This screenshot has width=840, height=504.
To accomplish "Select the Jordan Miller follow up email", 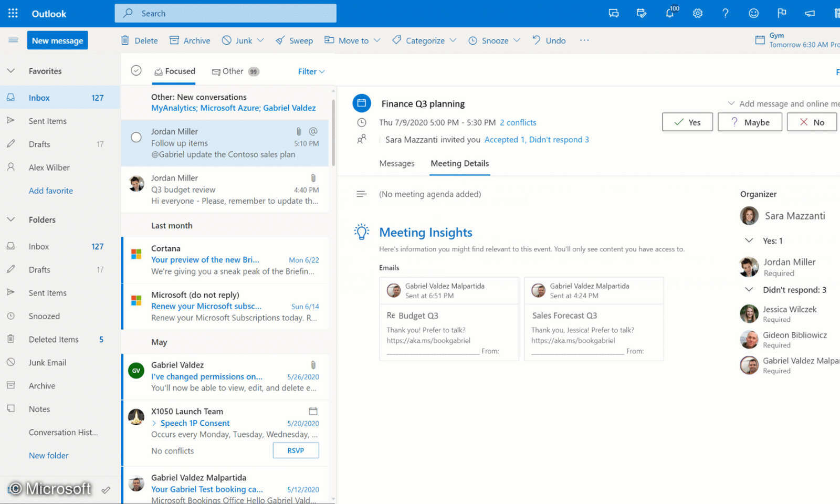I will 226,143.
